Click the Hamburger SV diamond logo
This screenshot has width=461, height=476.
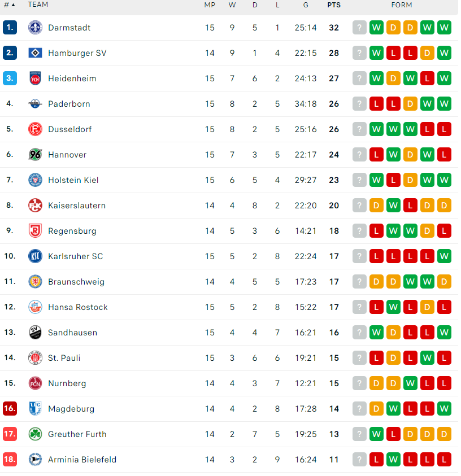tap(35, 53)
